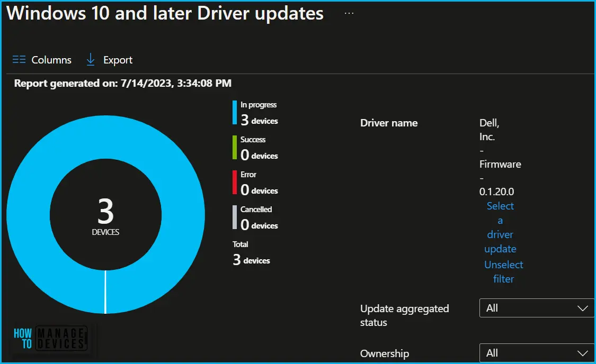Click the 'Dell, Inc. - Firmware - 0.1.20.0' value
The width and height of the screenshot is (596, 364).
[x=500, y=157]
